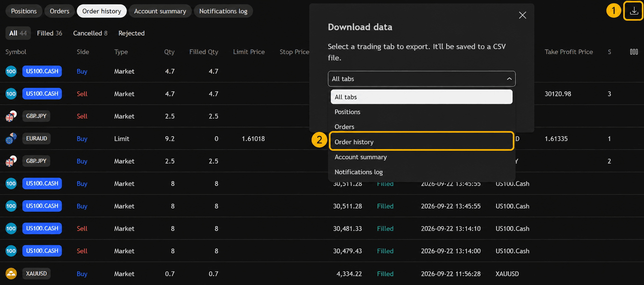Sort by Limit Price column header
The width and height of the screenshot is (644, 285).
(x=249, y=52)
